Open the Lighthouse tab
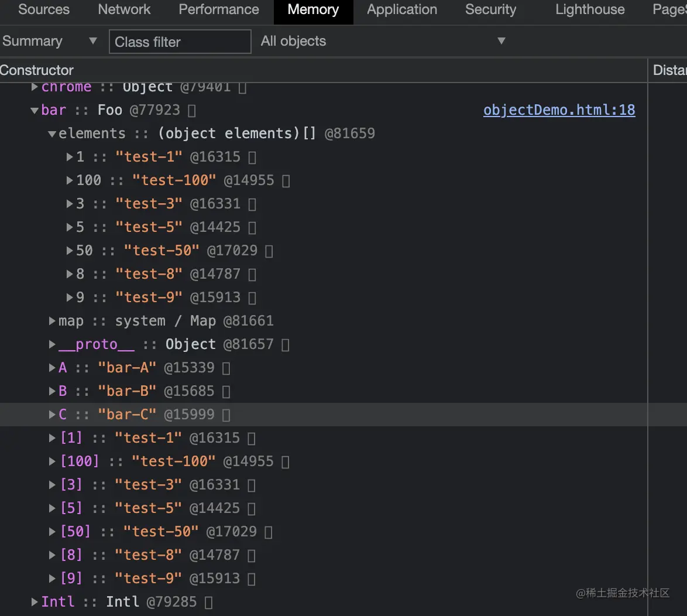 pyautogui.click(x=590, y=9)
